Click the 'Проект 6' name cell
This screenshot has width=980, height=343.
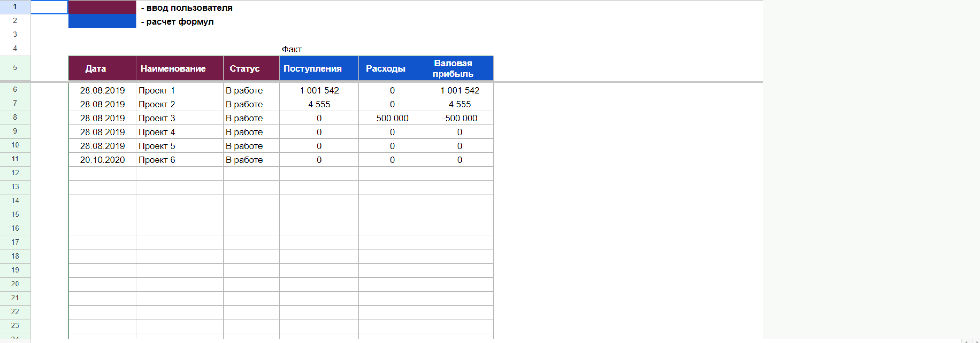pos(179,159)
